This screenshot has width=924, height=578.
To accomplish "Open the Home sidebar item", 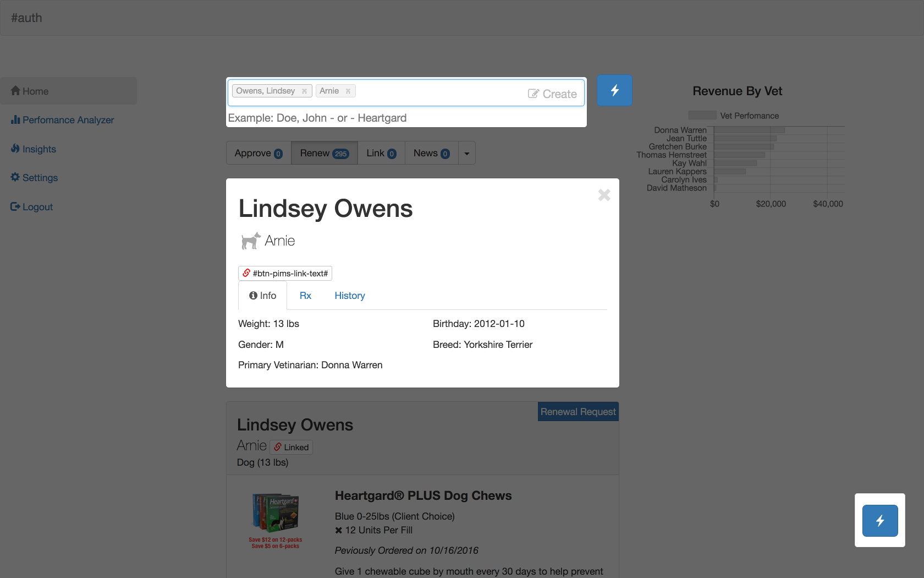I will [35, 91].
